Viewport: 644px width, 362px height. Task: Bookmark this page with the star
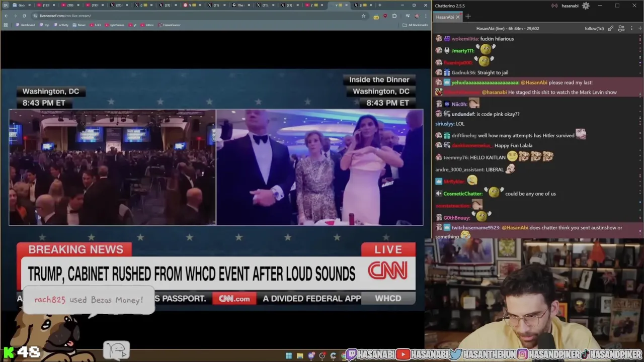click(363, 16)
